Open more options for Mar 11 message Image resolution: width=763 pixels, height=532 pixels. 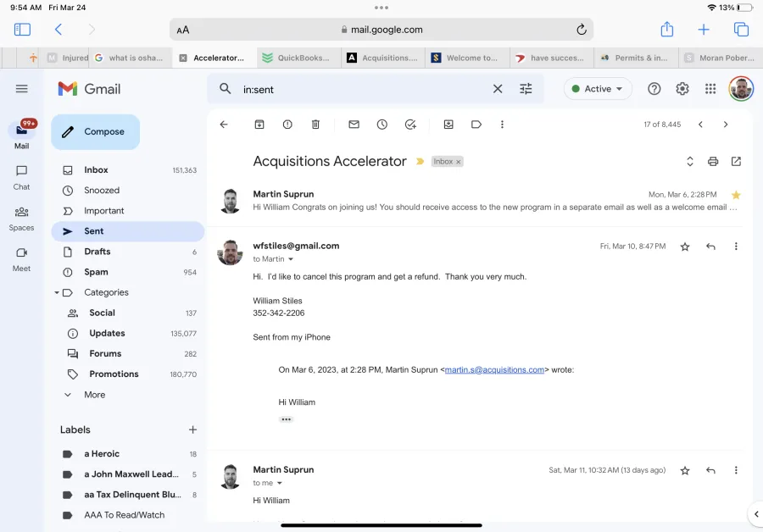[x=736, y=470]
